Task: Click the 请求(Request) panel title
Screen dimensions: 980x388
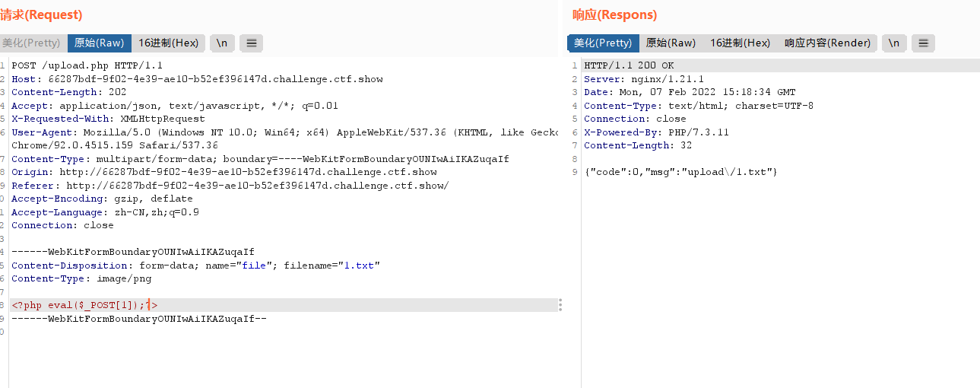Action: (x=42, y=14)
